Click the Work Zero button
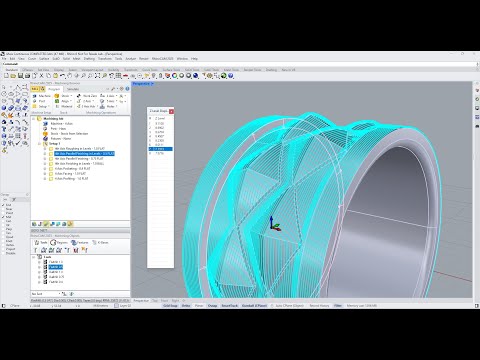Viewport: 480px width, 360px height. (87, 96)
